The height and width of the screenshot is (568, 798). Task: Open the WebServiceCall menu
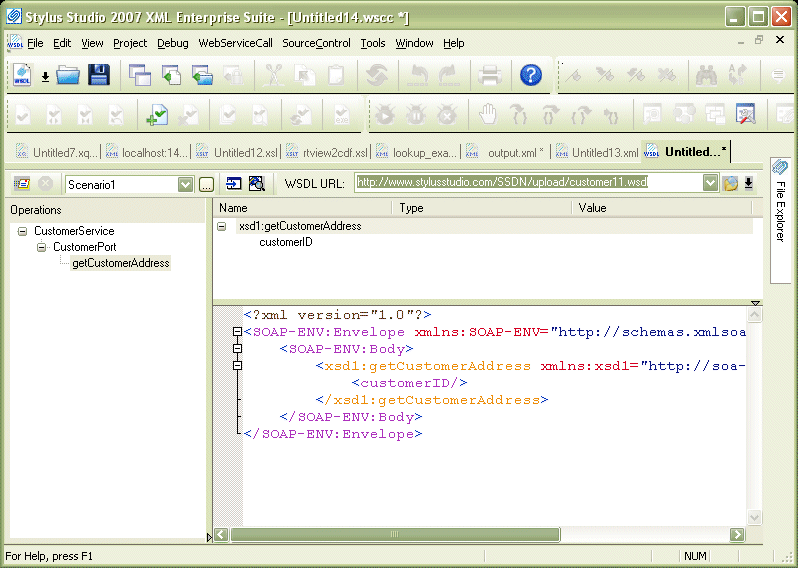click(x=235, y=43)
